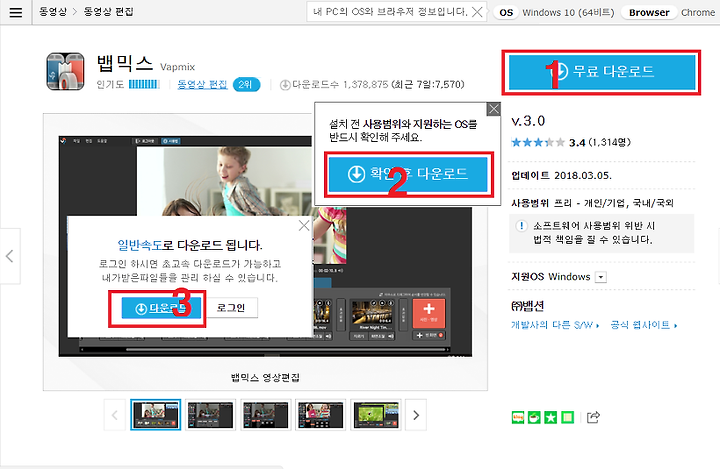Open 공식 웹사이트 link
This screenshot has height=469, width=720.
[x=644, y=325]
